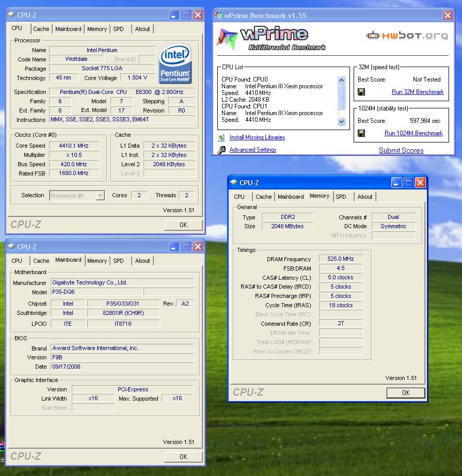Open the About tab in the top-left CPU-Z window
The height and width of the screenshot is (476, 462).
pyautogui.click(x=142, y=29)
